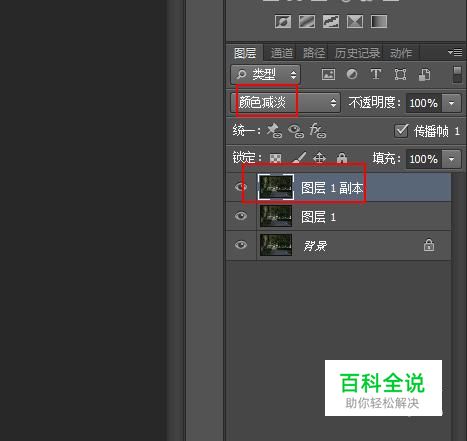Hide the 背景 layer
The image size is (467, 441).
[x=241, y=245]
